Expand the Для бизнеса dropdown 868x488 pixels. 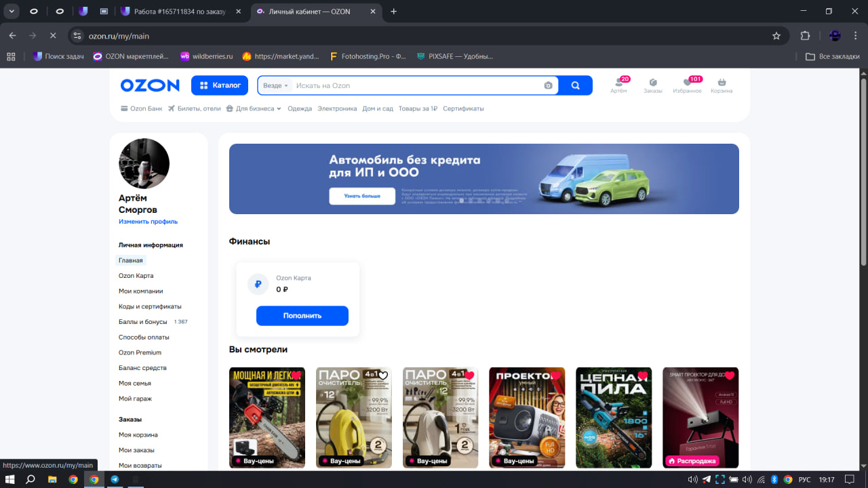(x=254, y=108)
